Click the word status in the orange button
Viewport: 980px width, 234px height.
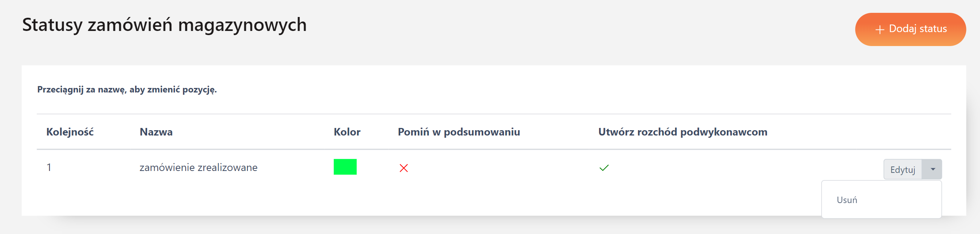933,29
